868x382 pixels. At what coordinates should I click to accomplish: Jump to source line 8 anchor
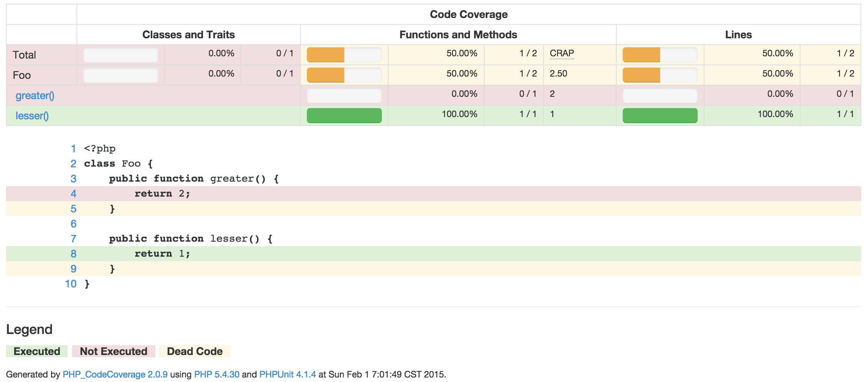pos(74,254)
